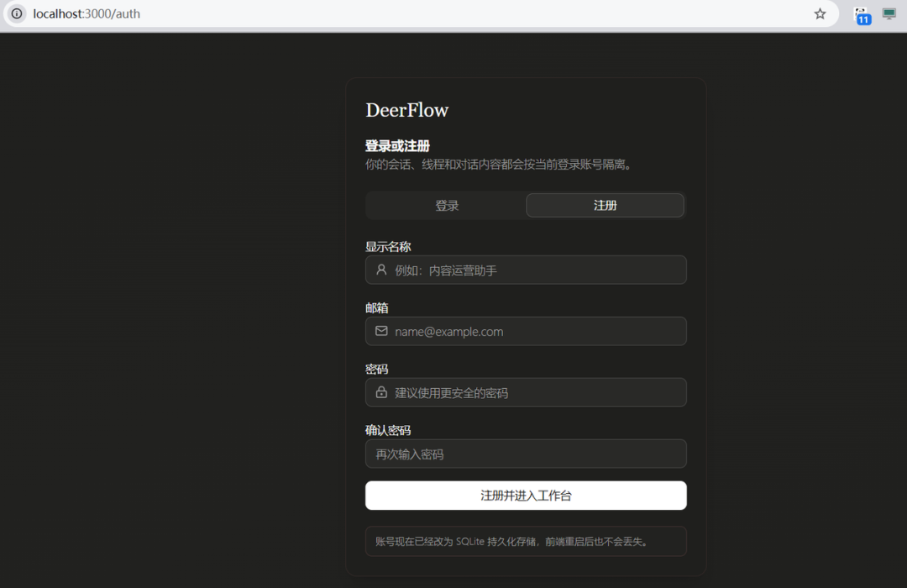The image size is (907, 588).
Task: Click the 密码 password input field
Action: 526,392
